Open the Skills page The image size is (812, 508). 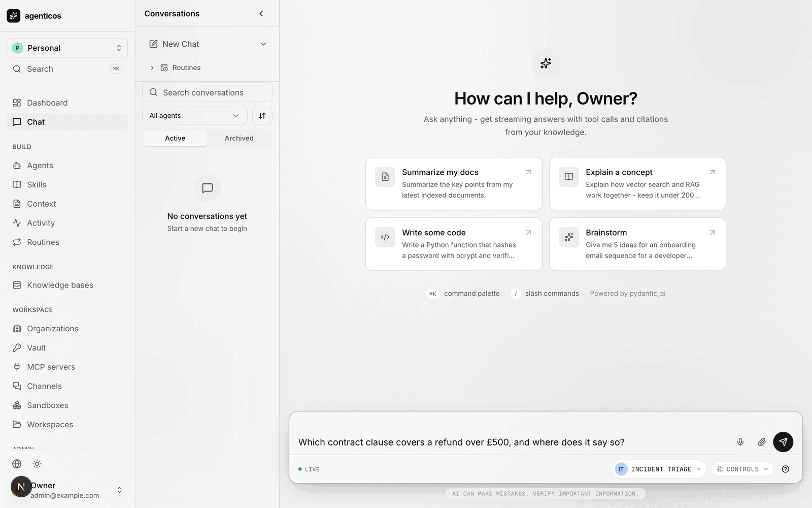pos(67,184)
